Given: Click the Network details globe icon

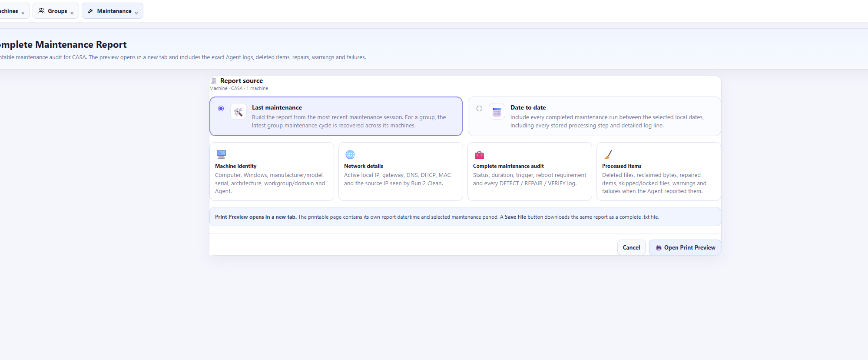Looking at the screenshot, I should click(x=350, y=154).
